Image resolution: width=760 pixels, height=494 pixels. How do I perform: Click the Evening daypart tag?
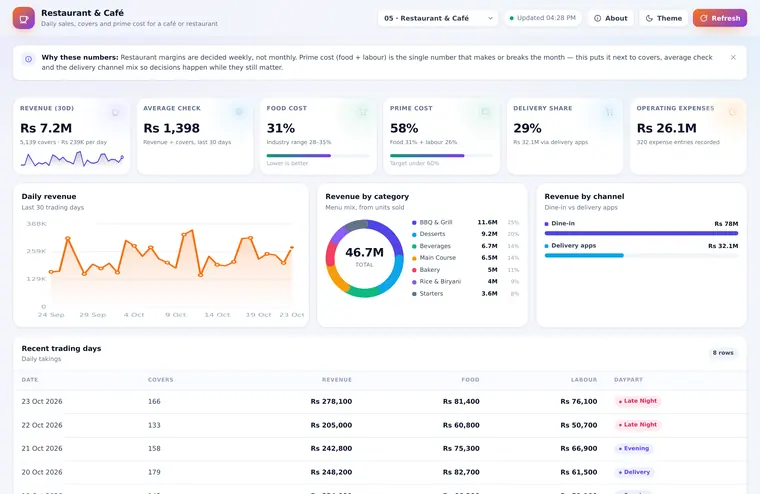coord(633,448)
